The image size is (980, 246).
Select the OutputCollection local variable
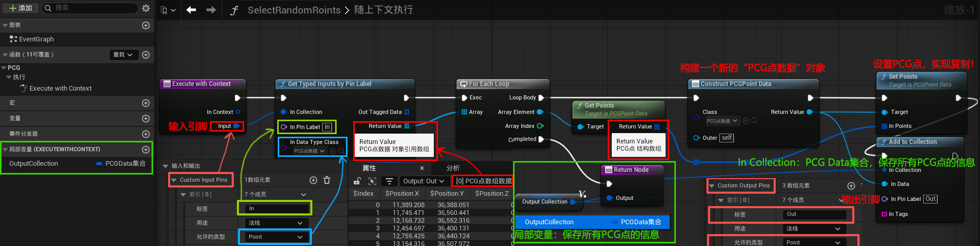pos(34,164)
